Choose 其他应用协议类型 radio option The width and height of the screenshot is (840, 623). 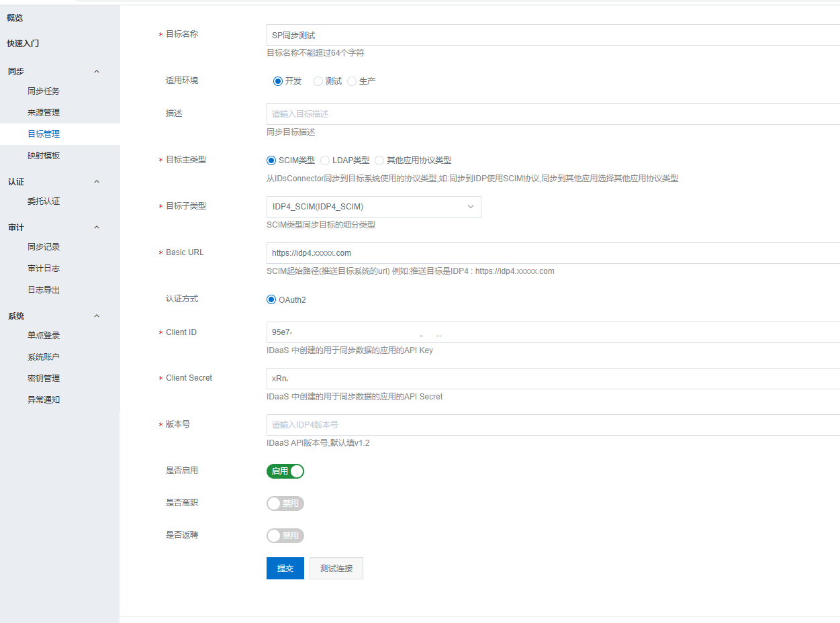click(379, 160)
